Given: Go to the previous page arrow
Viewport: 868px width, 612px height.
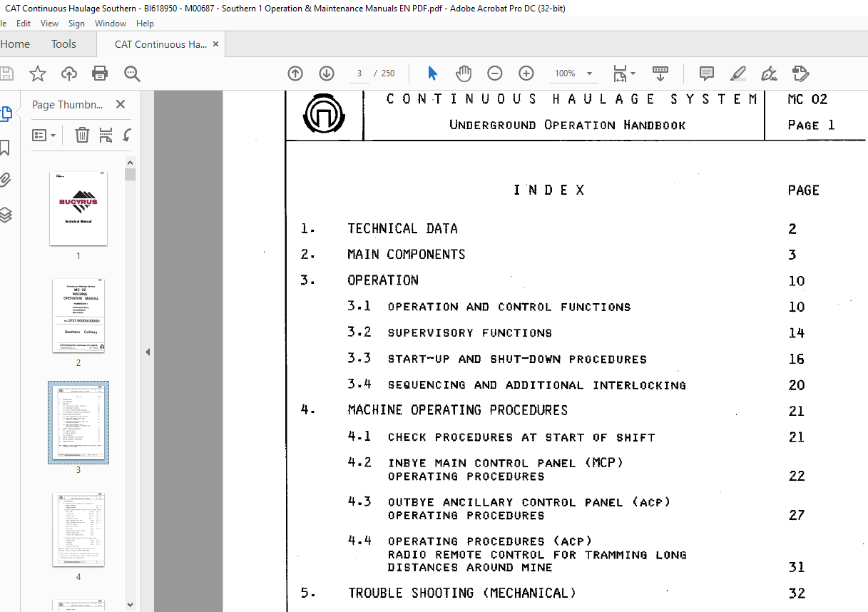Looking at the screenshot, I should 295,73.
